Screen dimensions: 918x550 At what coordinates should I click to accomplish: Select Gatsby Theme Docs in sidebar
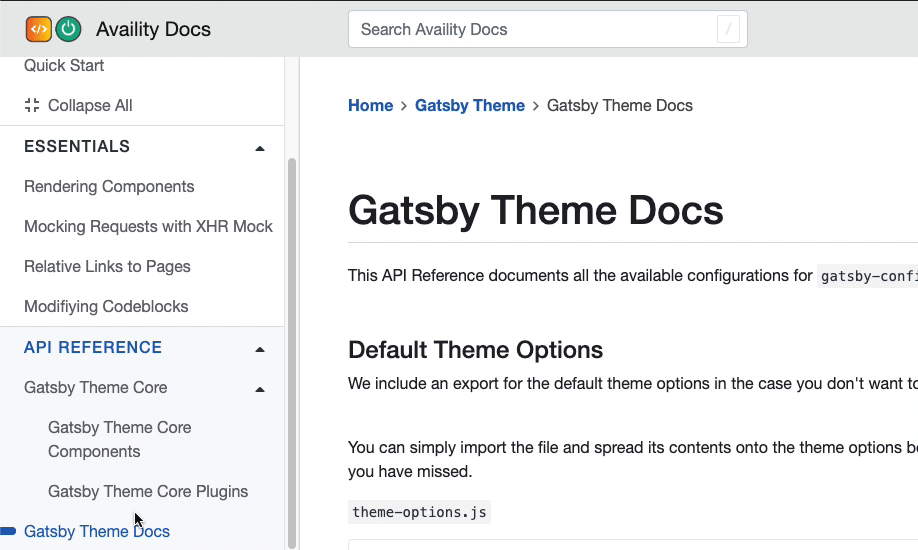(x=97, y=531)
